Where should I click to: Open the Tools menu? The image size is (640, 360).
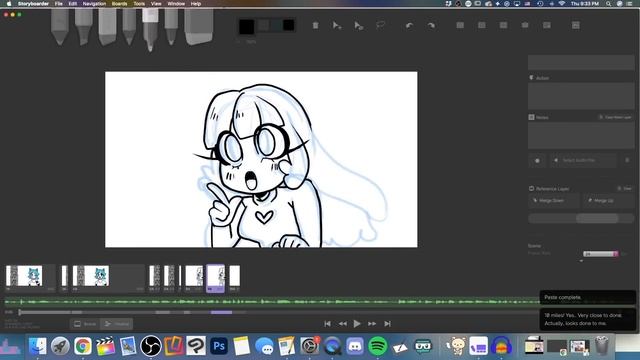pyautogui.click(x=139, y=4)
